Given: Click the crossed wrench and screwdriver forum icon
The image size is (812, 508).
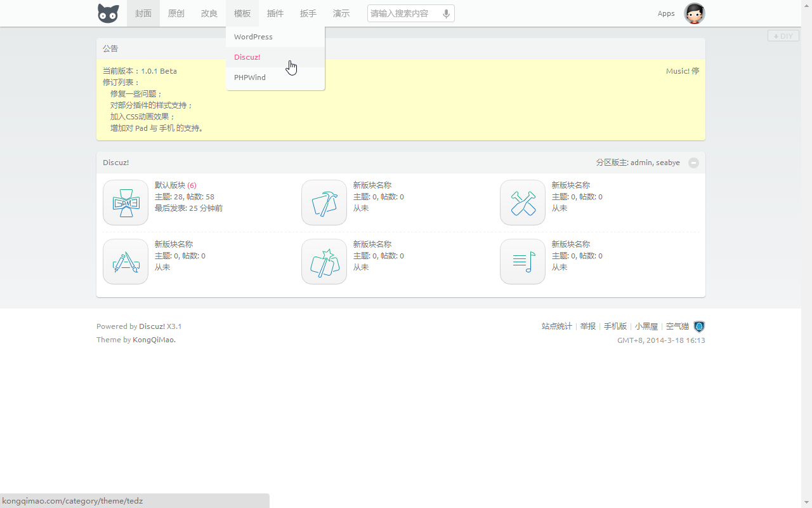Looking at the screenshot, I should [x=523, y=203].
